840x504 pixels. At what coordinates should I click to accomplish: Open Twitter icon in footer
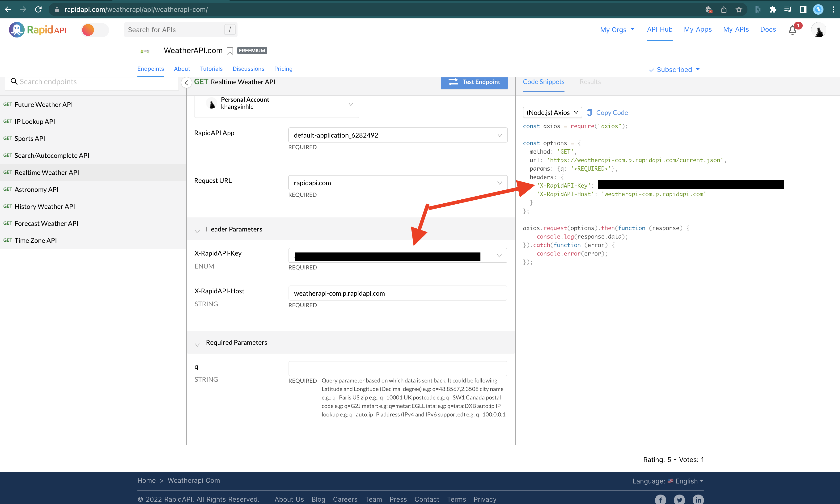(x=679, y=500)
